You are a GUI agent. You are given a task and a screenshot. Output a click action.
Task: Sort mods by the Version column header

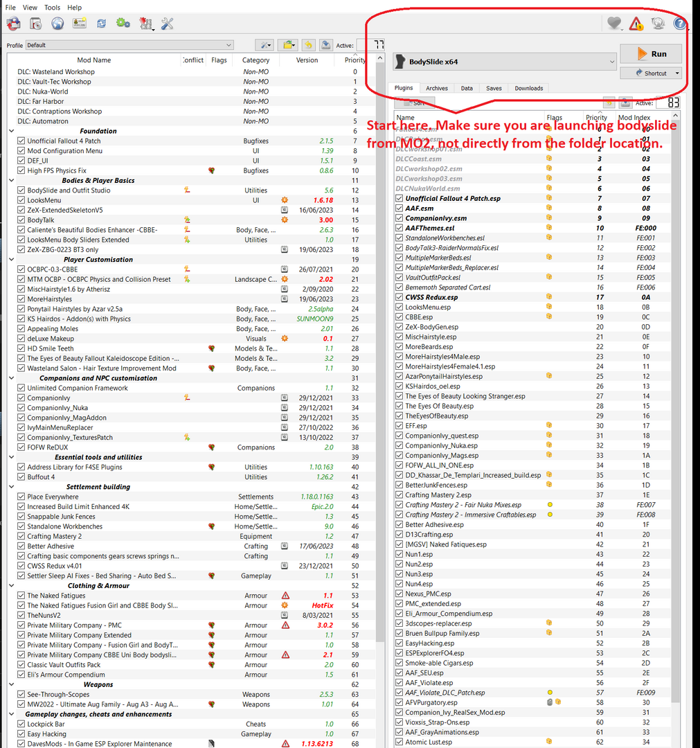click(x=307, y=60)
